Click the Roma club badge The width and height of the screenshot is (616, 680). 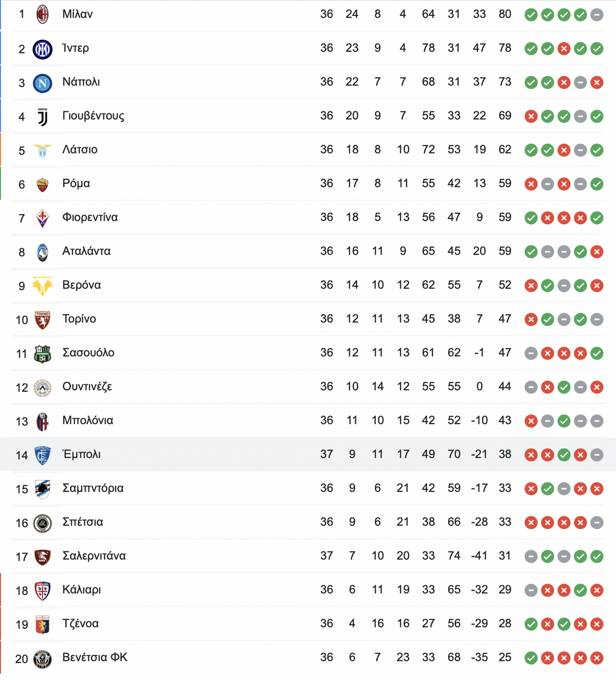43,184
